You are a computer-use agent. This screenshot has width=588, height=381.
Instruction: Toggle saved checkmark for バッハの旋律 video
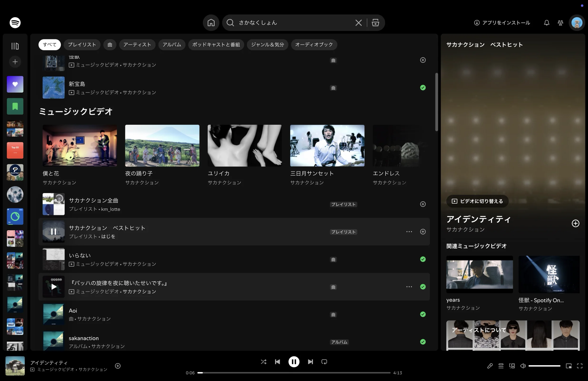[x=423, y=287]
